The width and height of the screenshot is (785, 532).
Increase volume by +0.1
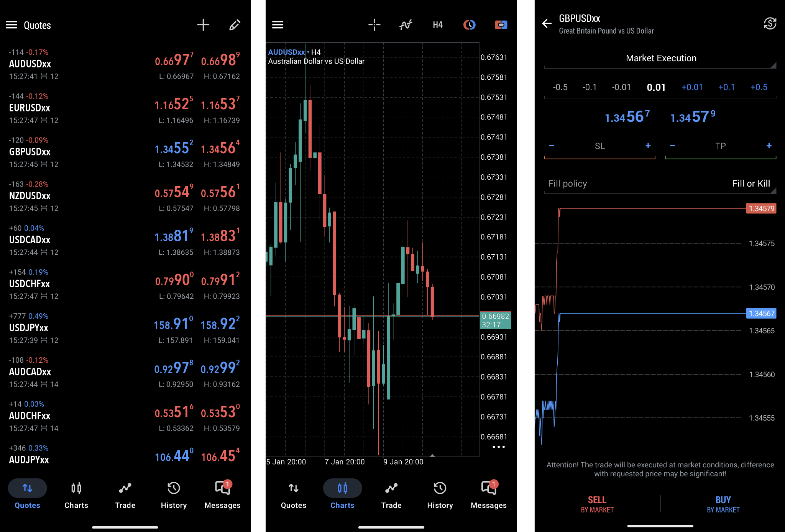(x=726, y=87)
